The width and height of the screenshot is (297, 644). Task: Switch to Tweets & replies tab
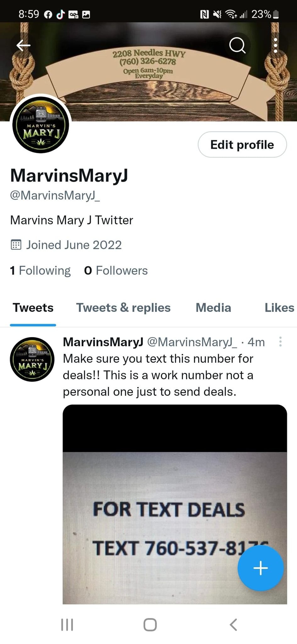[123, 308]
